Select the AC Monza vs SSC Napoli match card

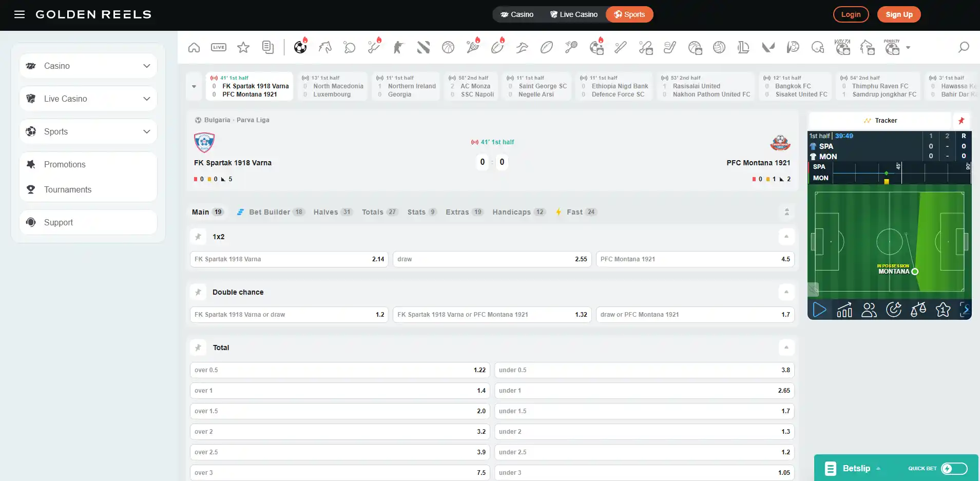(471, 86)
